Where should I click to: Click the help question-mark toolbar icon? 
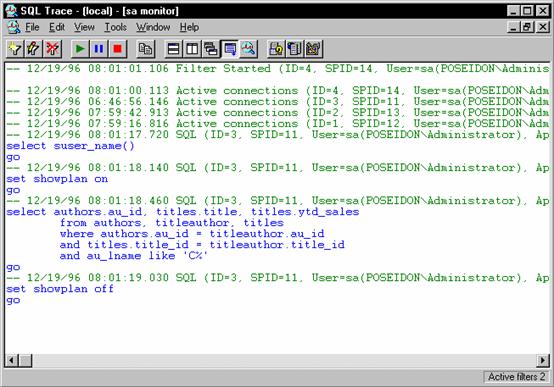click(276, 49)
